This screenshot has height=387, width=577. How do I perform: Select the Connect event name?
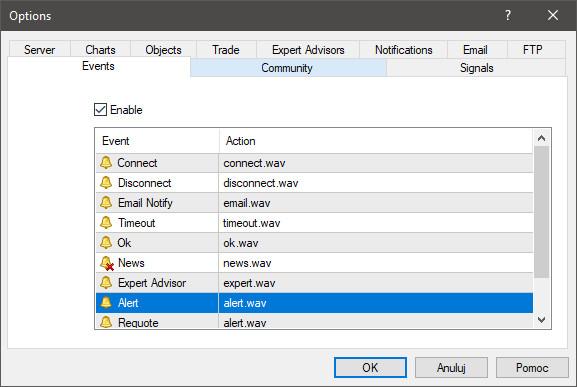(x=137, y=163)
